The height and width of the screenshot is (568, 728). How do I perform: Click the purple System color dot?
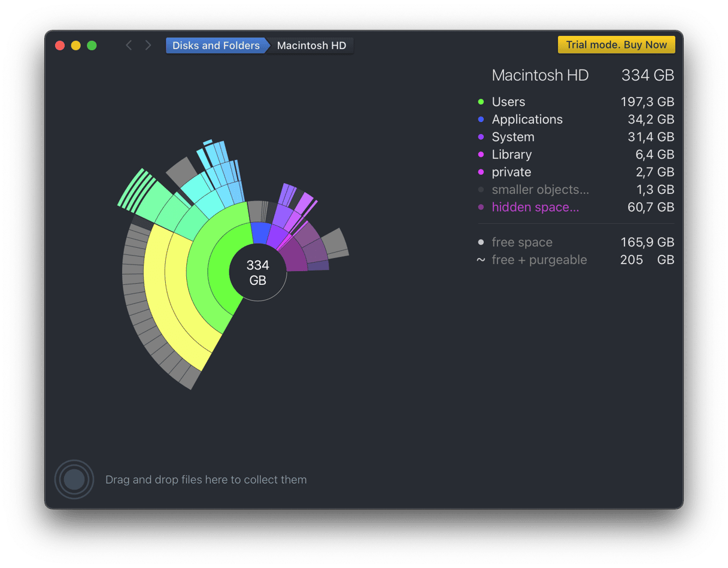[x=481, y=137]
